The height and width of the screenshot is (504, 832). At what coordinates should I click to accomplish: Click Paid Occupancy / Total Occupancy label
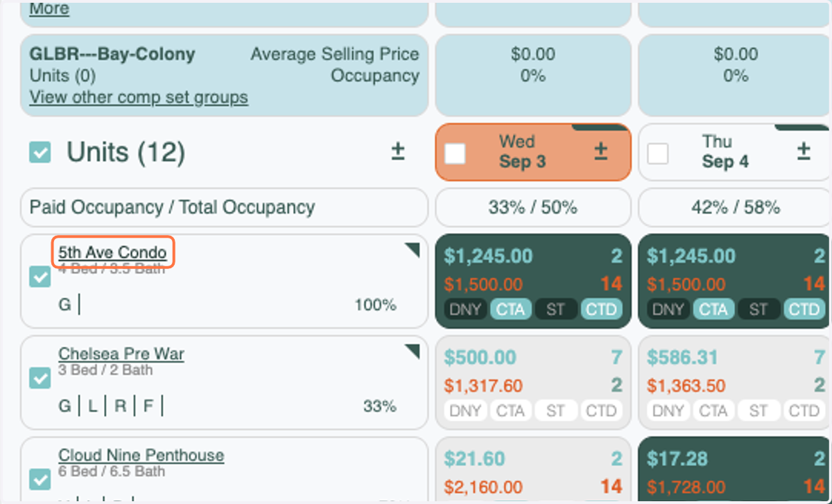[172, 207]
